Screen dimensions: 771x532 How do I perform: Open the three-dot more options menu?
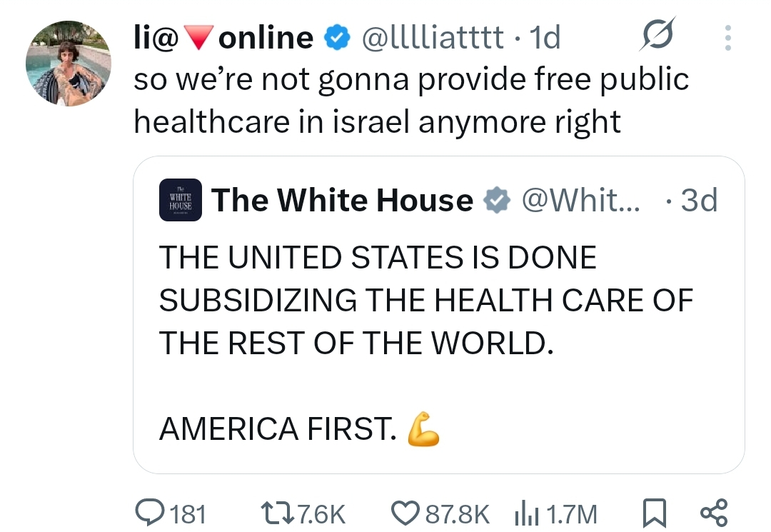tap(727, 38)
